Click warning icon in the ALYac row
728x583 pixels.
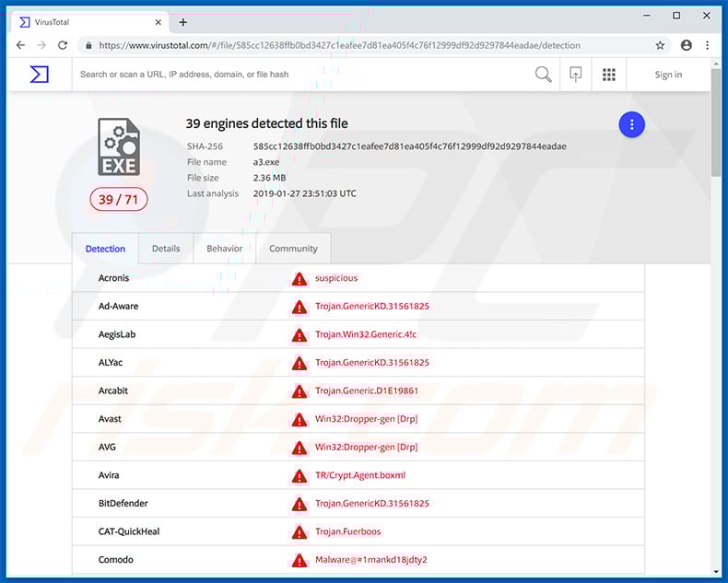[x=299, y=364]
